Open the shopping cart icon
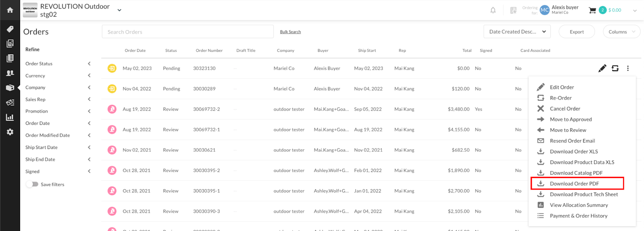The image size is (644, 231). pos(592,10)
